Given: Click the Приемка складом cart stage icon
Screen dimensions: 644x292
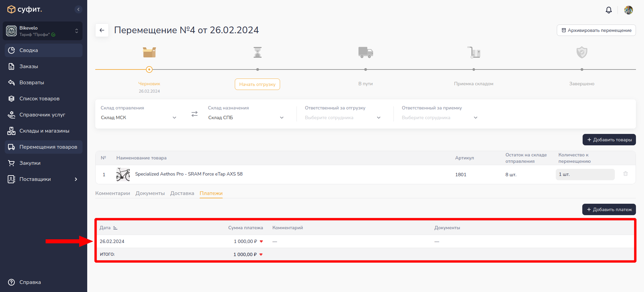Looking at the screenshot, I should click(x=474, y=52).
